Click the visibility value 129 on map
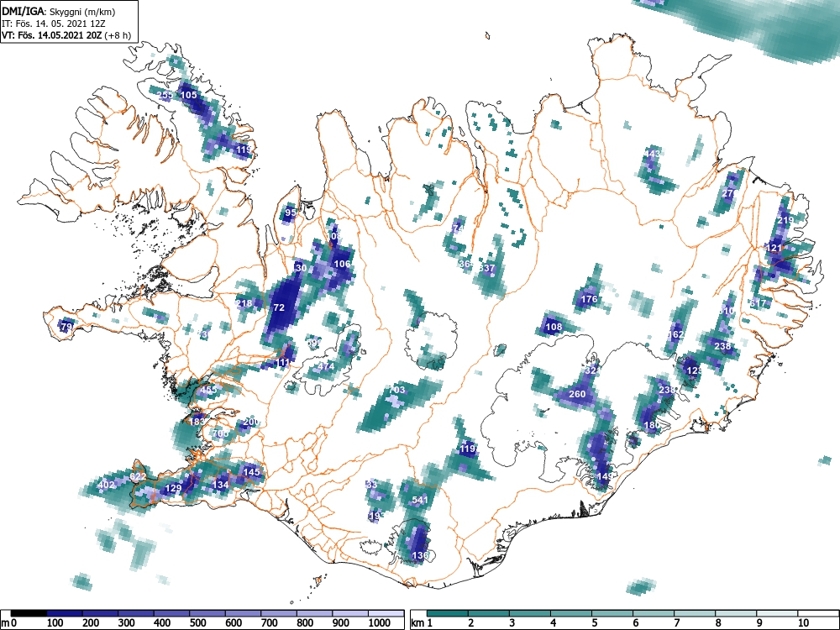The image size is (840, 630). point(173,488)
